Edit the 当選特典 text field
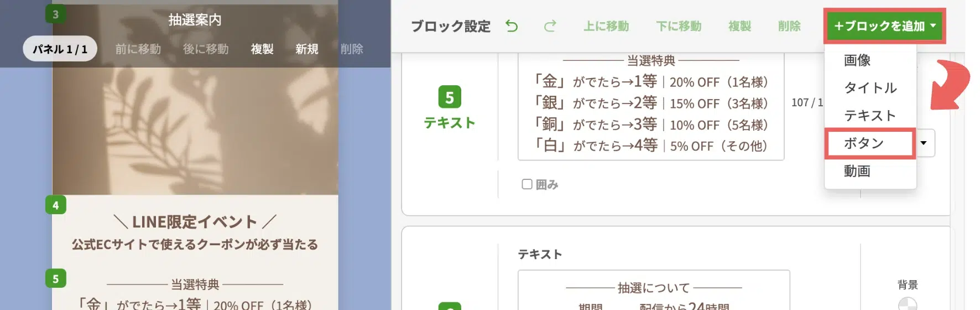This screenshot has height=310, width=980. [x=651, y=106]
